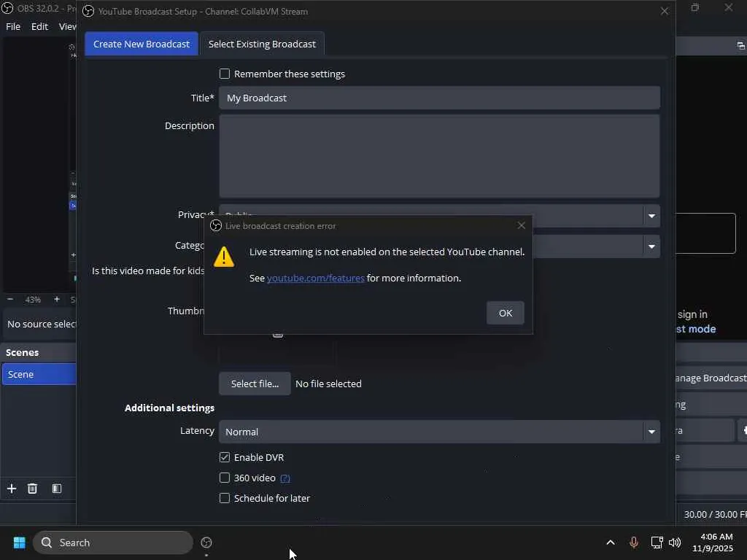747x560 pixels.
Task: Click the Manage Broadcast button in OBS
Action: (x=711, y=378)
